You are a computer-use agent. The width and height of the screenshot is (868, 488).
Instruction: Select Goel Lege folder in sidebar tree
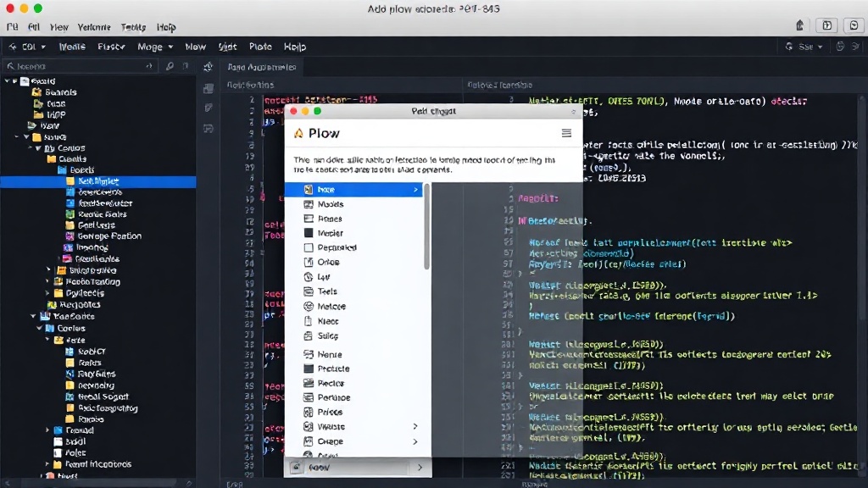click(x=97, y=225)
